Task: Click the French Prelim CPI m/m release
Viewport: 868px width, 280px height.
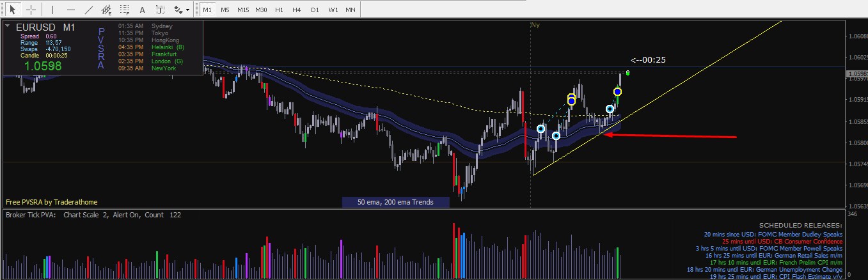Action: (x=777, y=262)
